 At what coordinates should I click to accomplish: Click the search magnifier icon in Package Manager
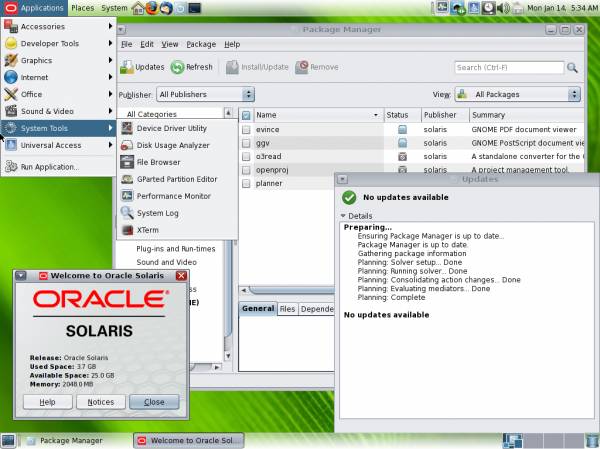click(572, 68)
